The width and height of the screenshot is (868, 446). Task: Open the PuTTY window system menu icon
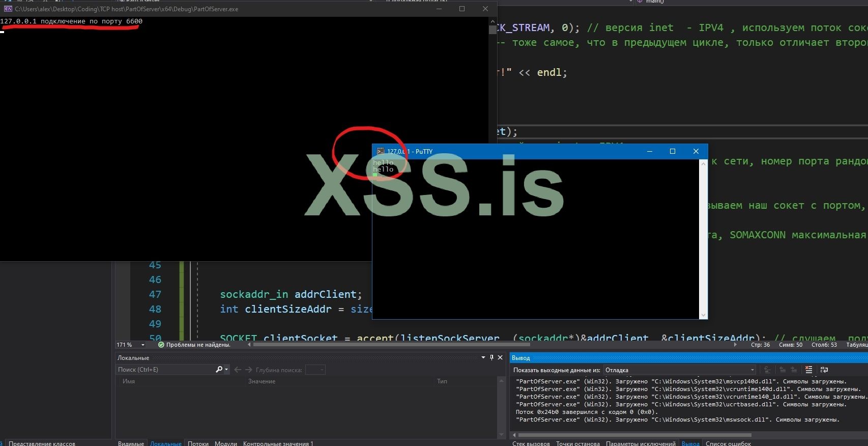[x=381, y=151]
